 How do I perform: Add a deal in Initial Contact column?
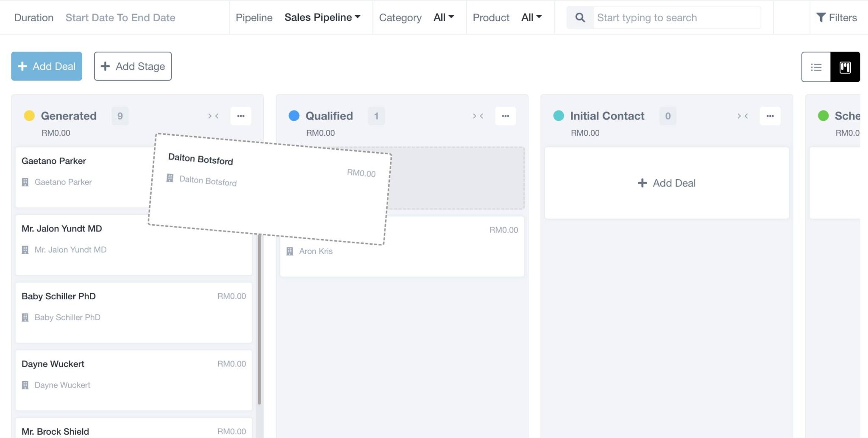tap(666, 183)
